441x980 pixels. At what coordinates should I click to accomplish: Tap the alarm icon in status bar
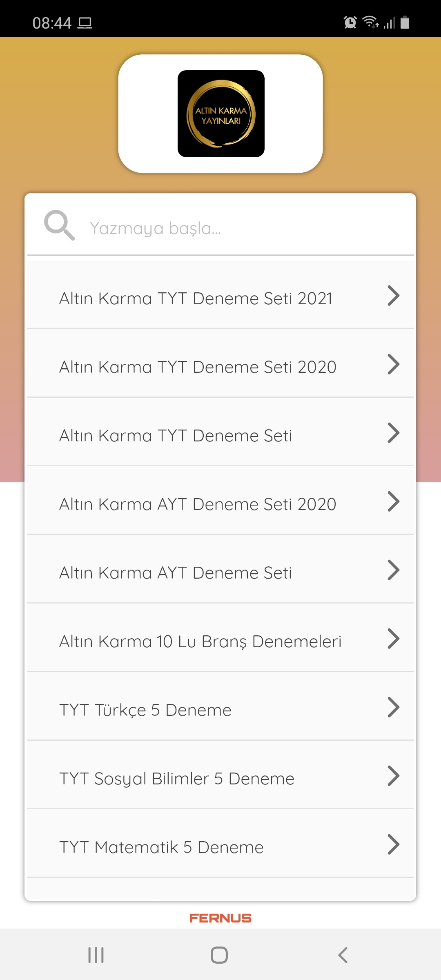(350, 22)
